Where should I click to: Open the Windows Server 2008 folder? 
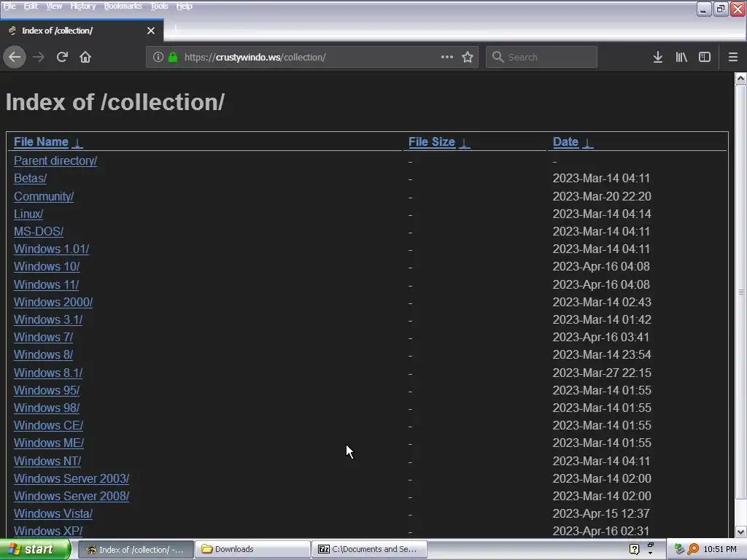[x=71, y=496]
